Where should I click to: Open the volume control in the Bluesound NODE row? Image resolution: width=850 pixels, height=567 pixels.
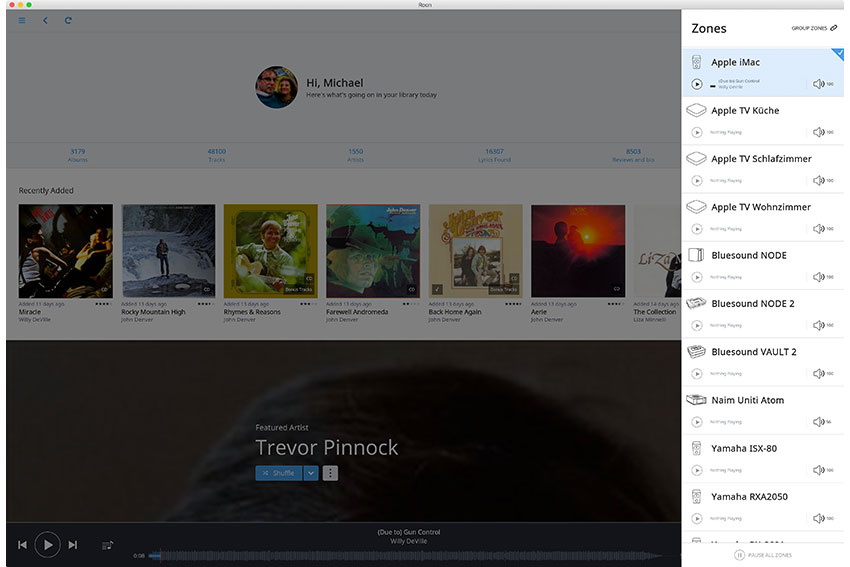point(819,277)
